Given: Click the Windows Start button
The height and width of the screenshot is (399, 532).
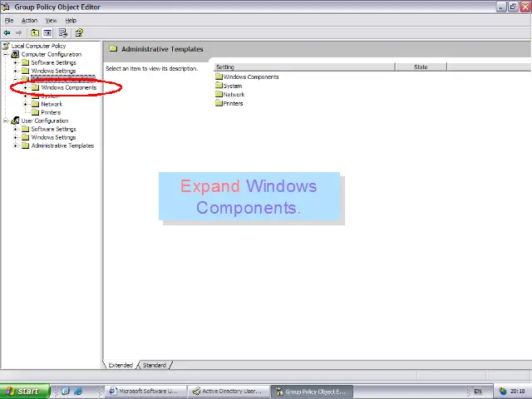Looking at the screenshot, I should pyautogui.click(x=25, y=392).
